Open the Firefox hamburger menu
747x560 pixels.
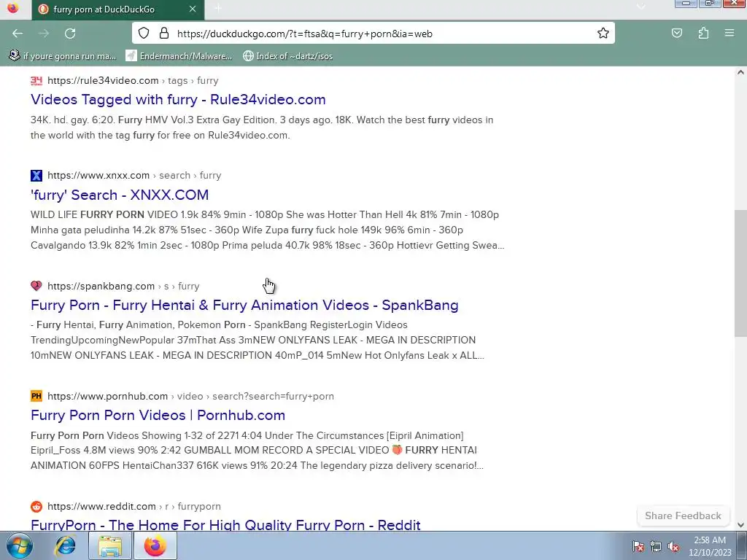point(729,34)
